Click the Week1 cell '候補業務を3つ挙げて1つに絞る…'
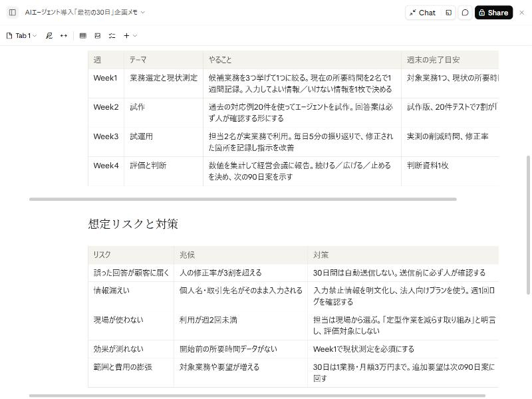This screenshot has height=399, width=532. [302, 84]
